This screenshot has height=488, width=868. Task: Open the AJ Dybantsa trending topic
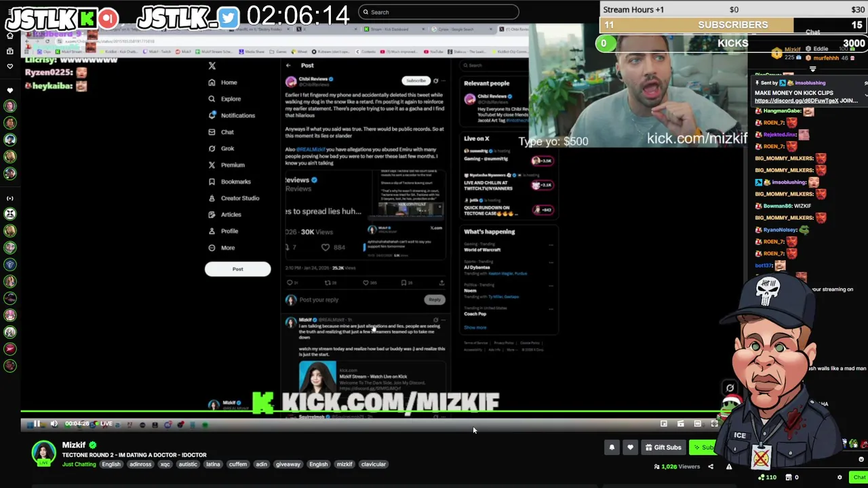(509, 268)
